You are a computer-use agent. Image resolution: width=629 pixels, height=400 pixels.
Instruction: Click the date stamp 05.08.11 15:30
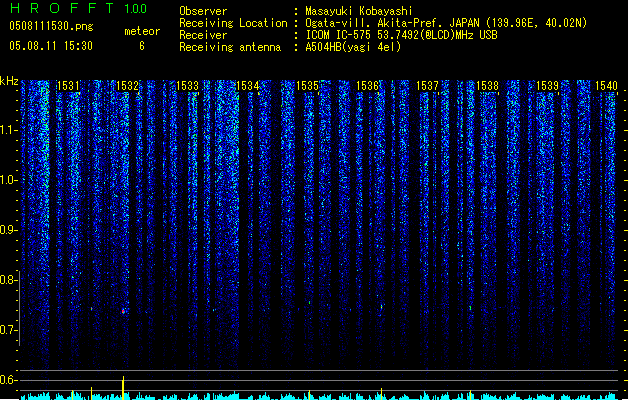tap(51, 46)
